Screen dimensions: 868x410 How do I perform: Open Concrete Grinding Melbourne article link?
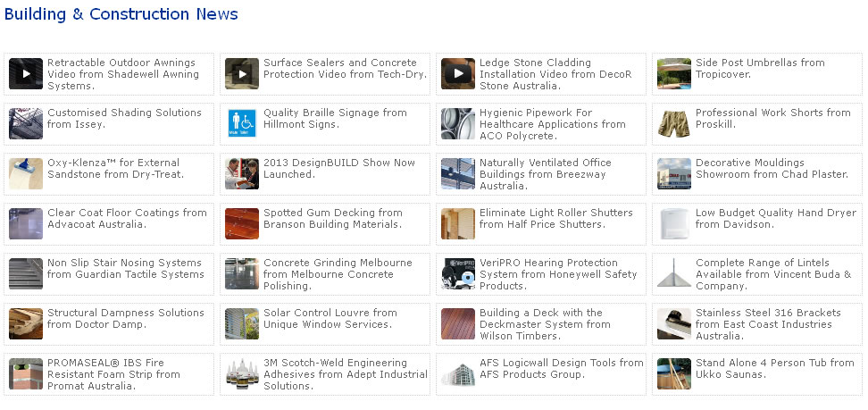[338, 274]
